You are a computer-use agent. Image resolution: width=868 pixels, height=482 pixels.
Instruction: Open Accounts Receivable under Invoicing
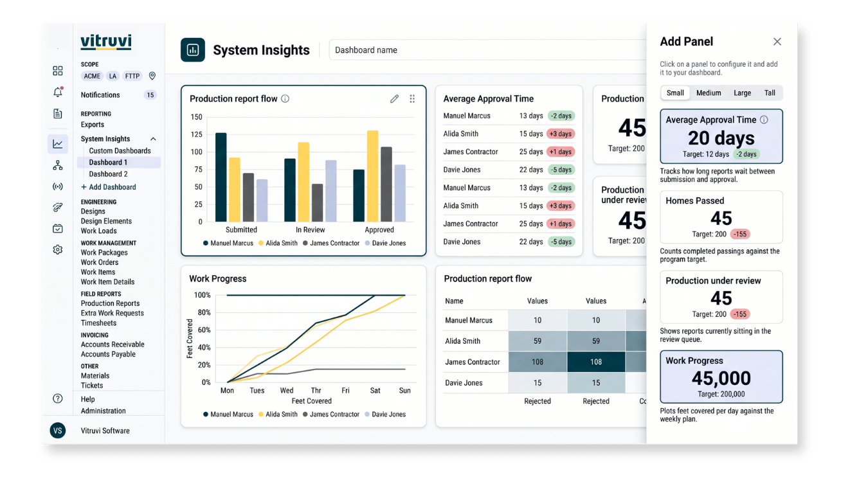tap(113, 344)
